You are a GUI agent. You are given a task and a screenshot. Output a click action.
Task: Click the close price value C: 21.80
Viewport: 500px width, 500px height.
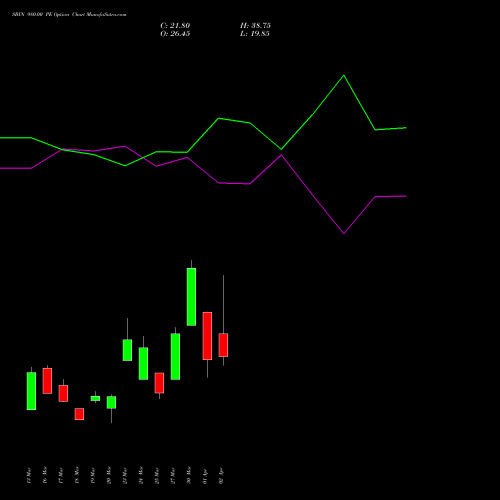coord(175,26)
